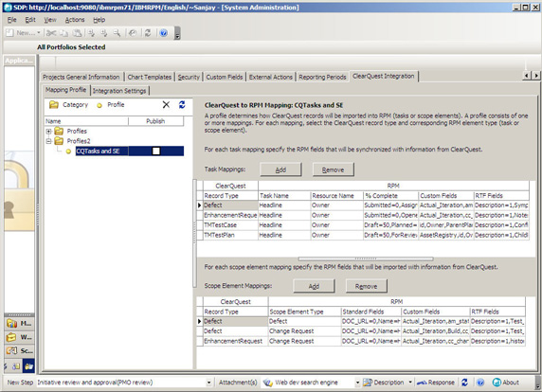The width and height of the screenshot is (542, 392).
Task: Click splitter handle between mapping tables
Action: point(366,258)
